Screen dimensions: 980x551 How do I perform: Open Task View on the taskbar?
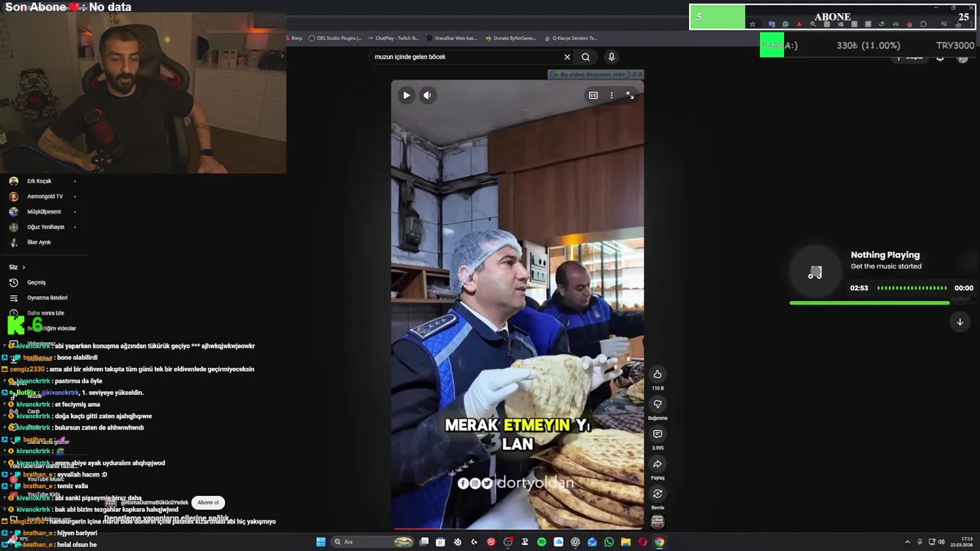(424, 542)
